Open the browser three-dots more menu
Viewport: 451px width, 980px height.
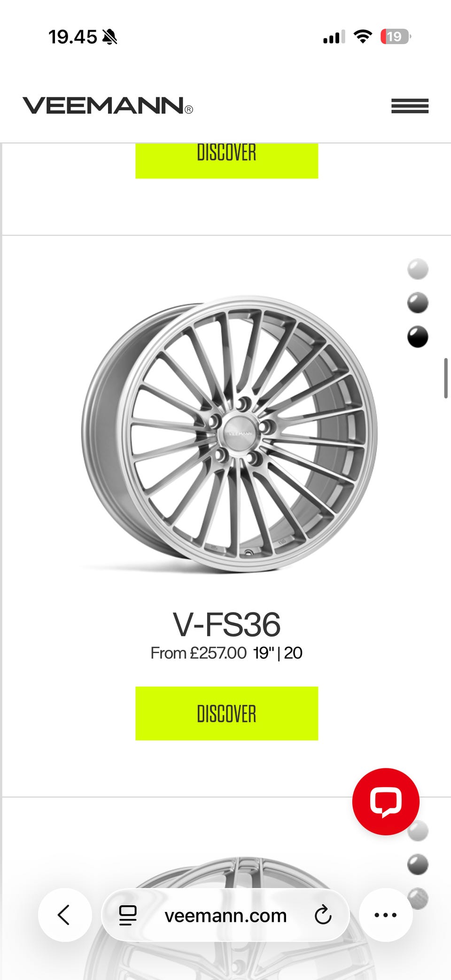[386, 915]
